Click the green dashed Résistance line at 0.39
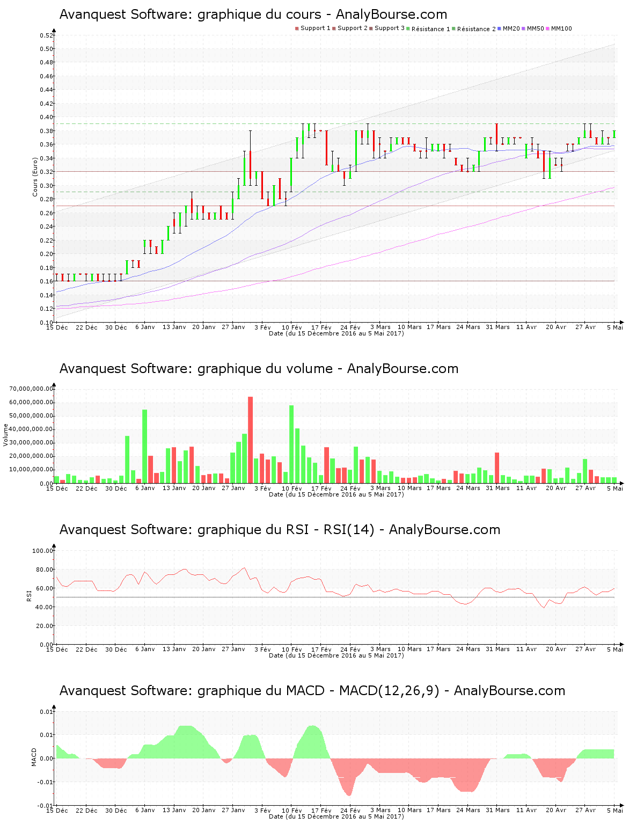Image resolution: width=644 pixels, height=832 pixels. pyautogui.click(x=335, y=124)
